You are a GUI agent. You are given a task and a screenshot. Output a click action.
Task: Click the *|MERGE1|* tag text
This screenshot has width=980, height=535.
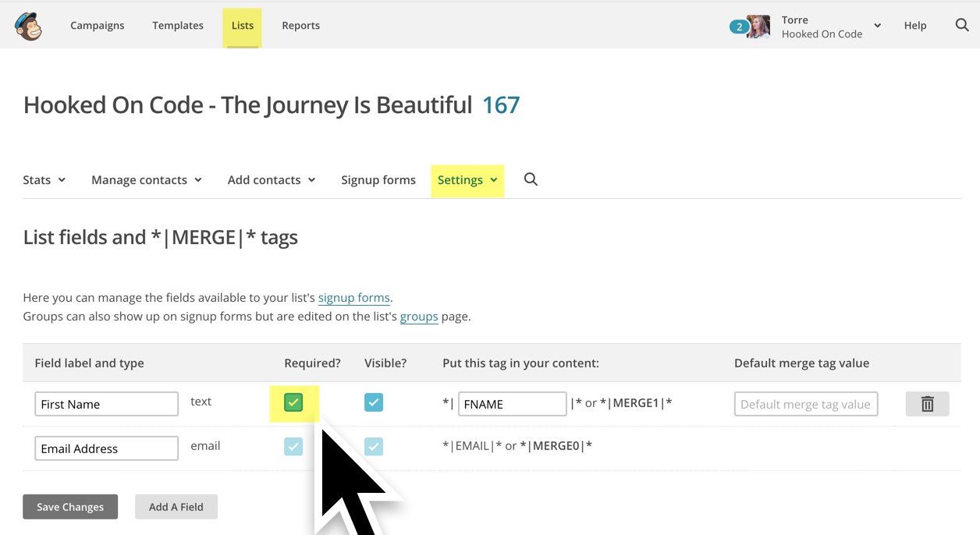pos(636,403)
